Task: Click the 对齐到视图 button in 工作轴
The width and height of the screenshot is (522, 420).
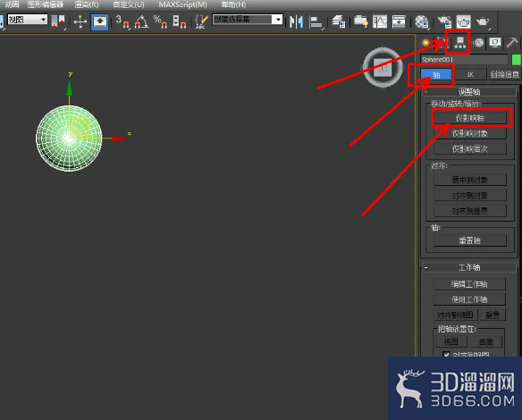Action: tap(455, 315)
